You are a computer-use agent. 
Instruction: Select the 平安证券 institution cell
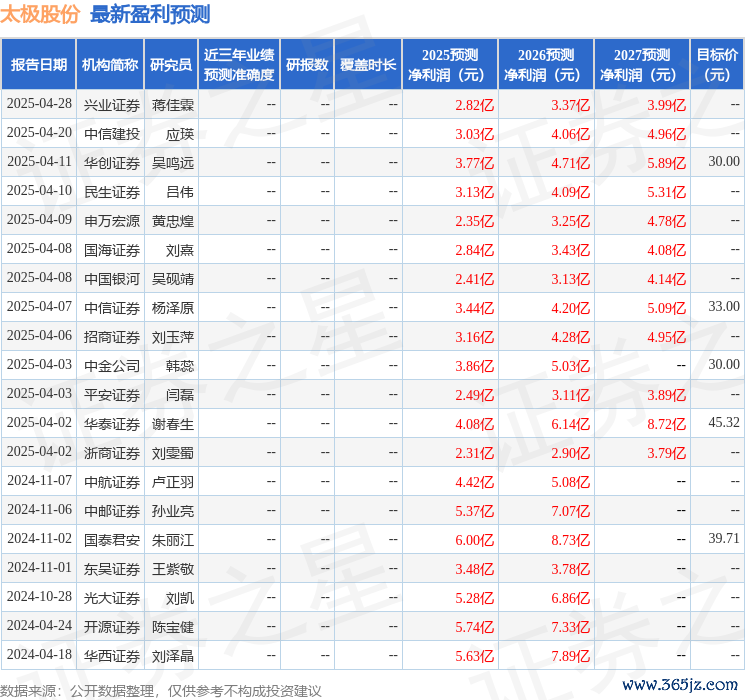click(112, 395)
